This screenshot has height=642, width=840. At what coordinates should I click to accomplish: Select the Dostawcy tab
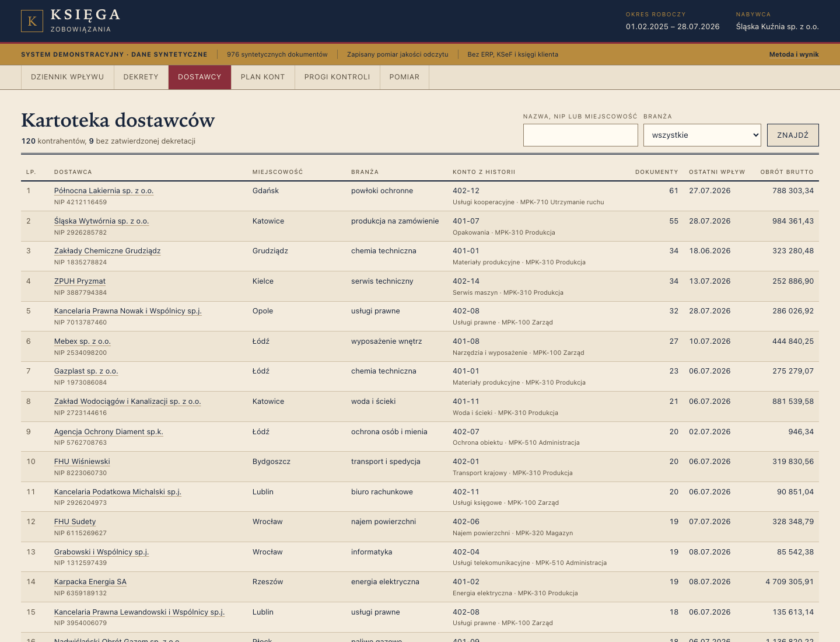tap(199, 77)
